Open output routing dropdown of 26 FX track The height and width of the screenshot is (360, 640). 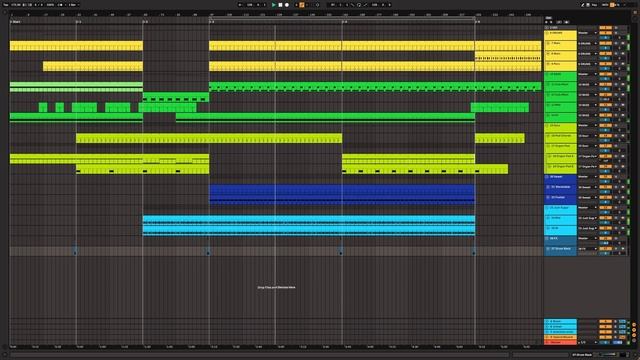588,238
